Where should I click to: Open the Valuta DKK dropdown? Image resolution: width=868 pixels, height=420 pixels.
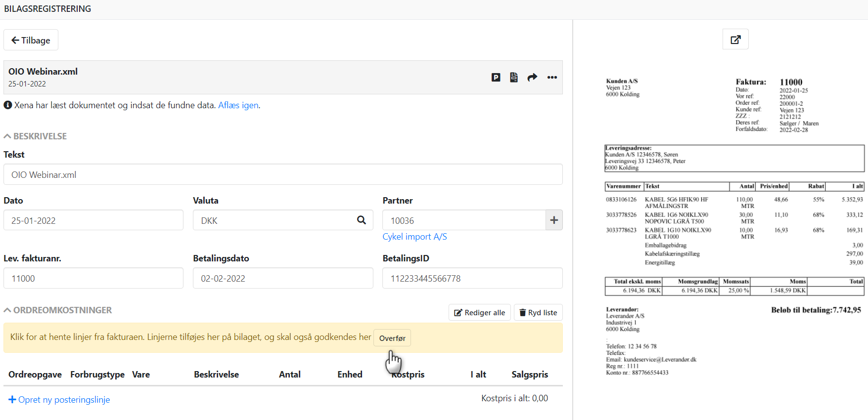274,220
